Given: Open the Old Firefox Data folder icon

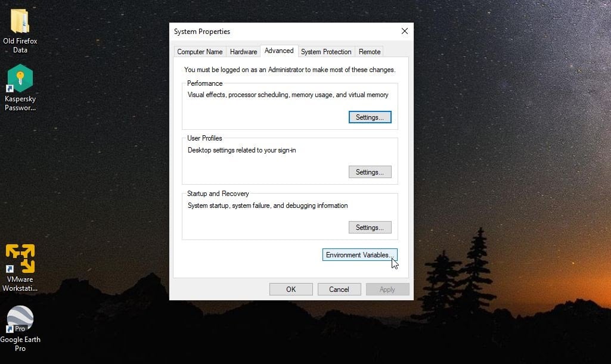Looking at the screenshot, I should coord(20,21).
